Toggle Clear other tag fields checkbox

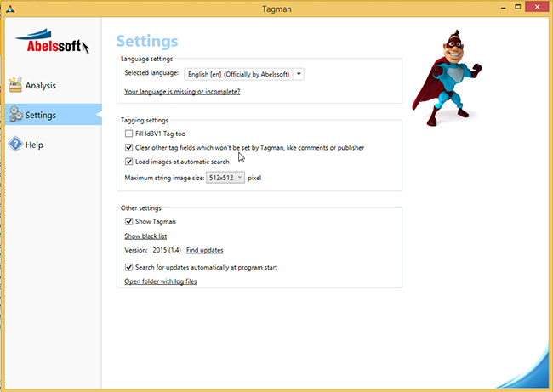coord(129,147)
